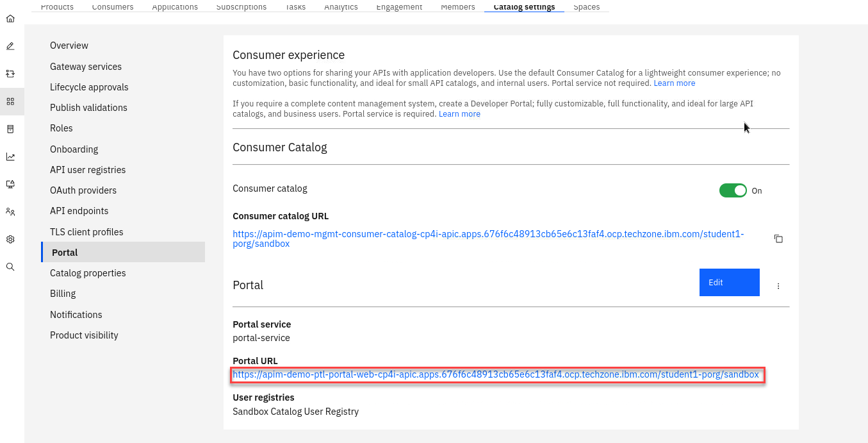This screenshot has height=443, width=868.
Task: Open the Members people icon
Action: 10,212
